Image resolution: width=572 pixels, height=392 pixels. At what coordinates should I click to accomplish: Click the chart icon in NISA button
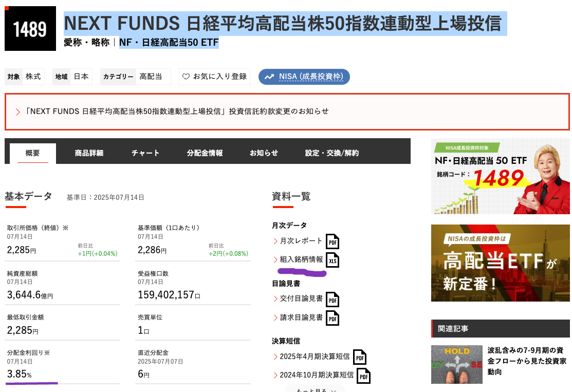point(269,77)
